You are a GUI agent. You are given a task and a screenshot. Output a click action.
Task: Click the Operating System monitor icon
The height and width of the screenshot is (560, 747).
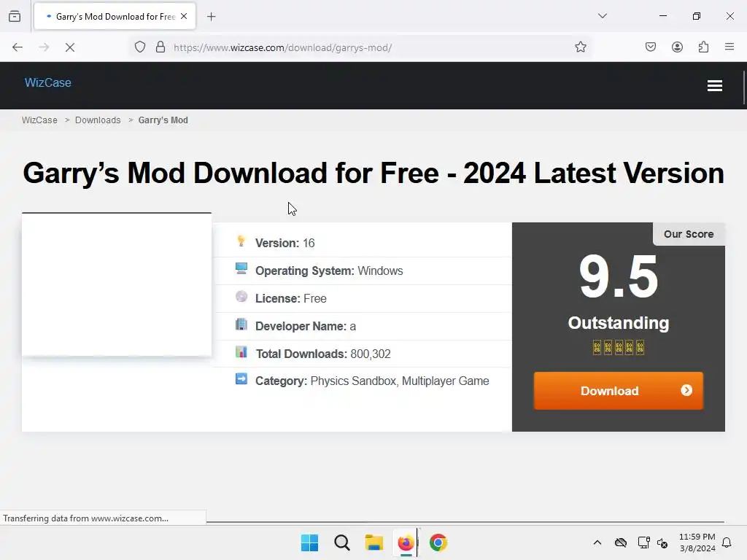pos(241,268)
